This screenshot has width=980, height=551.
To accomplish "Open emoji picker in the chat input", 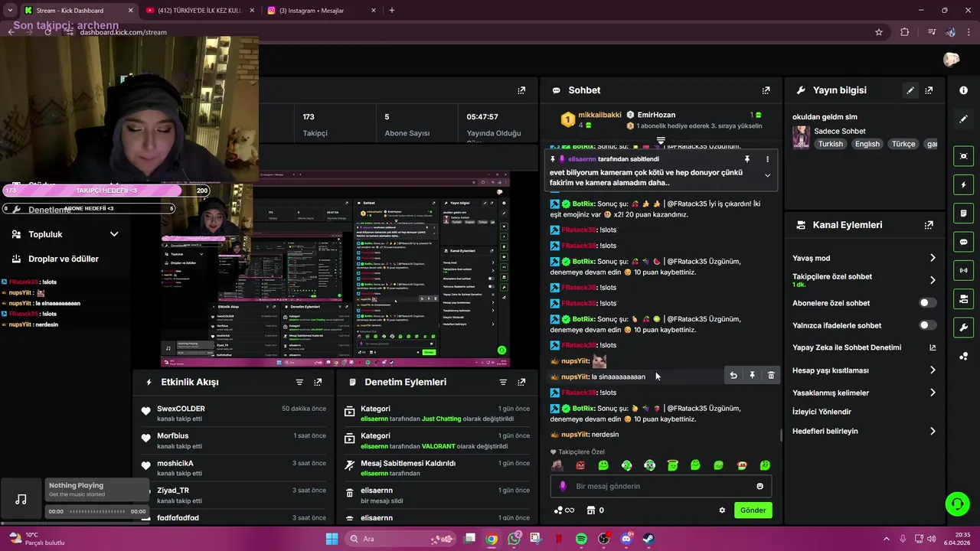I will [x=759, y=486].
